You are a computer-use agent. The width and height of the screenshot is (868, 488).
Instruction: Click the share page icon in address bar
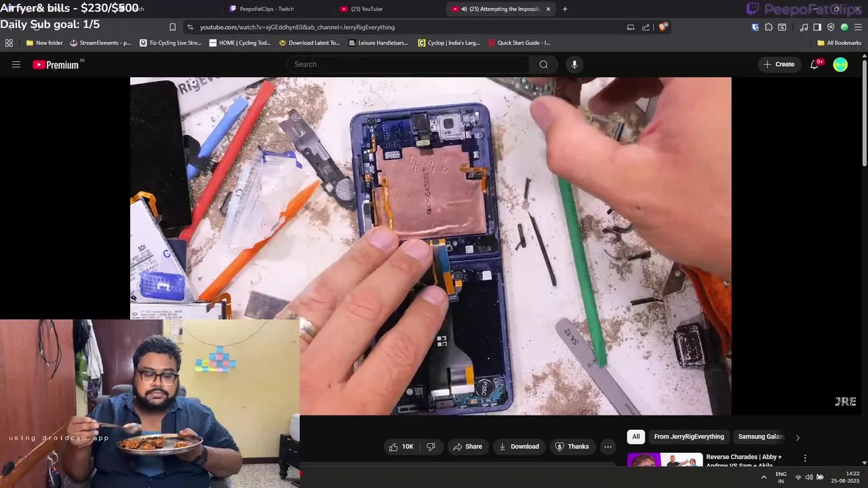(646, 27)
